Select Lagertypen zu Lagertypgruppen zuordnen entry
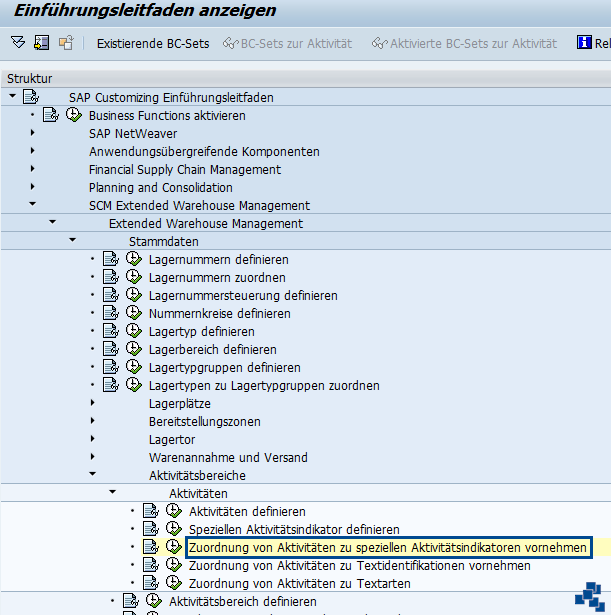 [x=264, y=386]
